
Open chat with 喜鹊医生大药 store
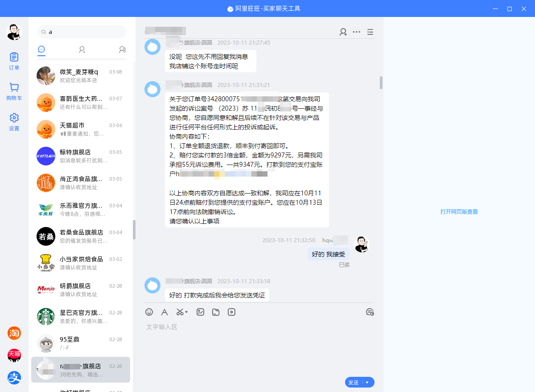point(81,103)
